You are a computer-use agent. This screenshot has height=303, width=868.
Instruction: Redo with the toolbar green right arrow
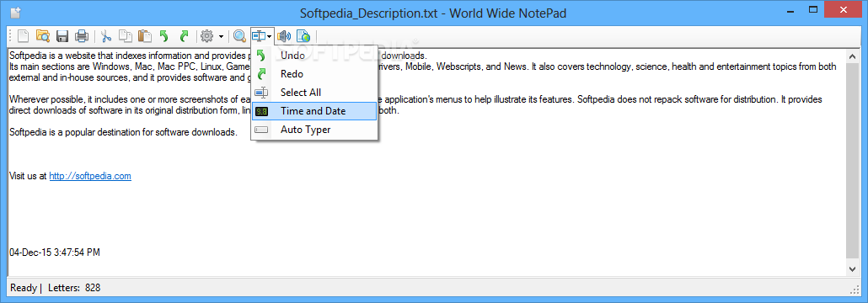click(184, 36)
